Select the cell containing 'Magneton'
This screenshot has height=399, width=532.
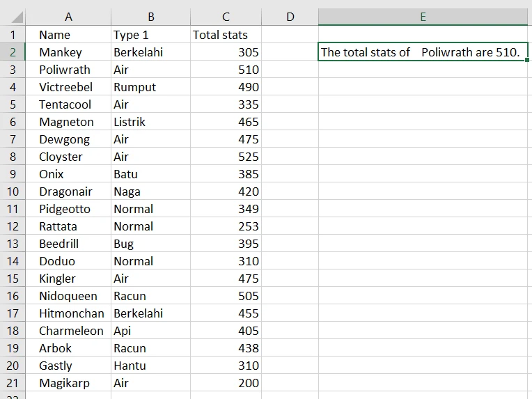pyautogui.click(x=68, y=122)
